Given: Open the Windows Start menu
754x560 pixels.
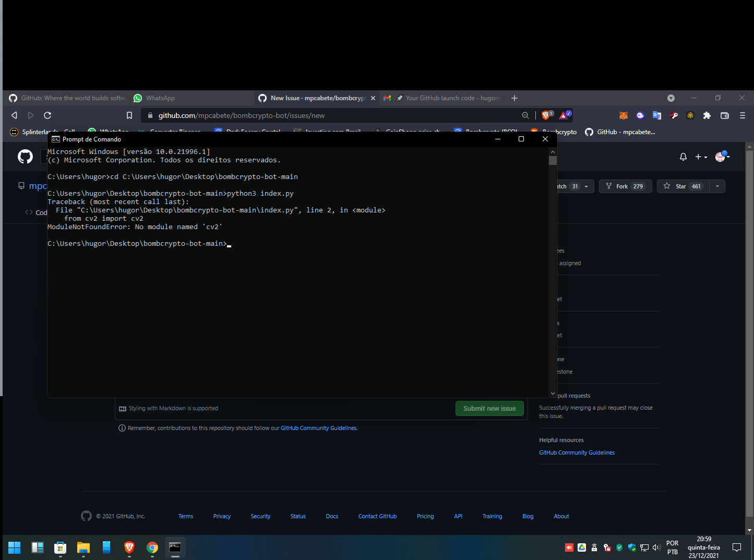Looking at the screenshot, I should 14,547.
